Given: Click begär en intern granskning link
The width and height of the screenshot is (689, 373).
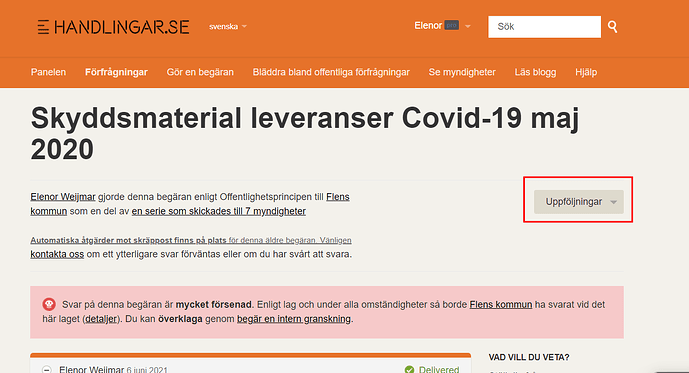Looking at the screenshot, I should tap(294, 319).
